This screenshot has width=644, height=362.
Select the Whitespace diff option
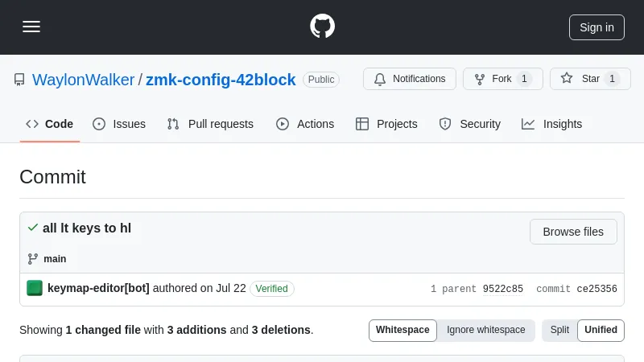[402, 330]
